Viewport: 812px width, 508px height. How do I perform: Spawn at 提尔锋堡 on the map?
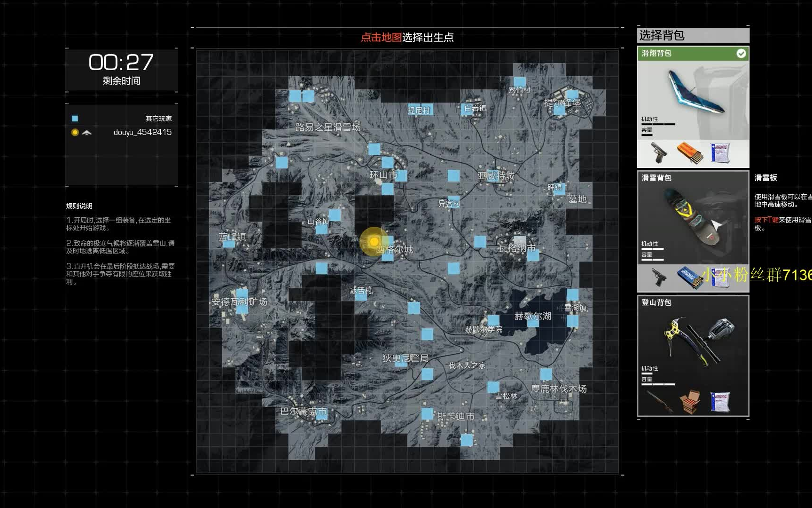click(x=562, y=103)
